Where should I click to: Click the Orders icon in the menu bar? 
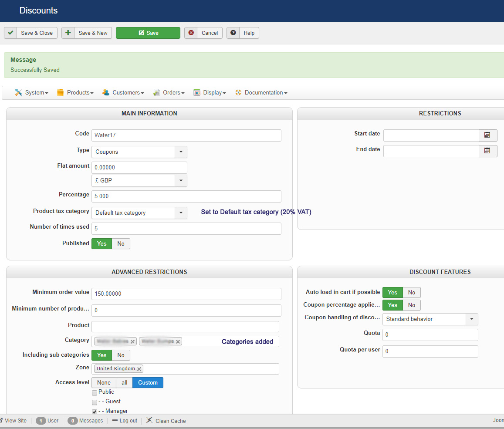[156, 92]
